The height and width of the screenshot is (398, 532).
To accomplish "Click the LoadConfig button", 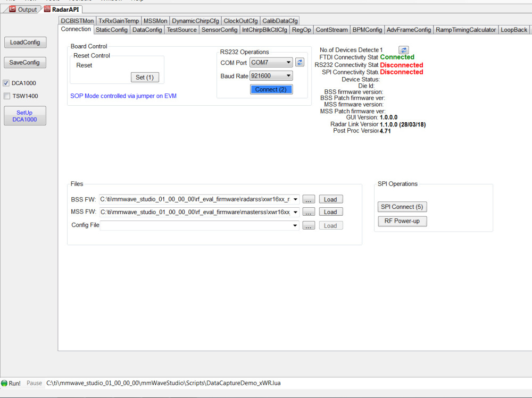I will 25,43.
